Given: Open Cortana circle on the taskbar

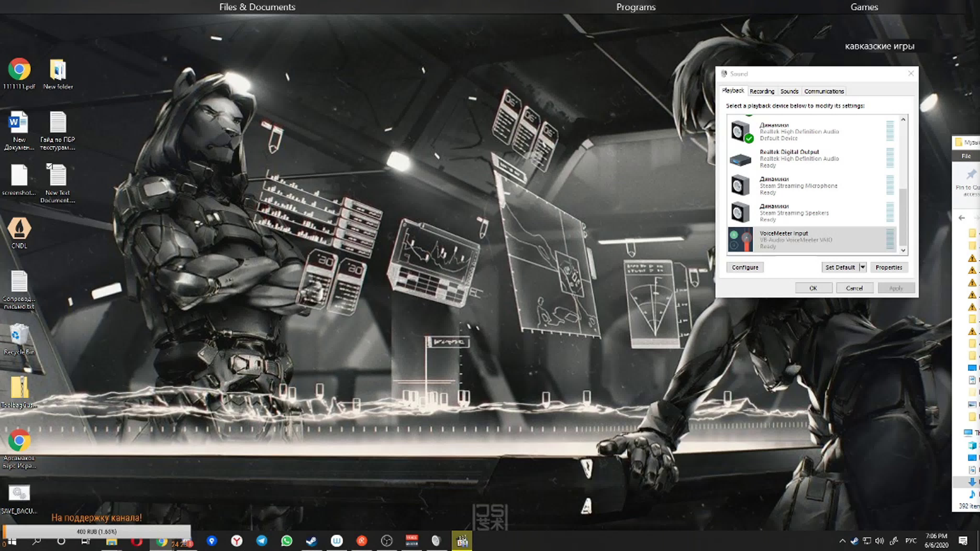Looking at the screenshot, I should (61, 541).
